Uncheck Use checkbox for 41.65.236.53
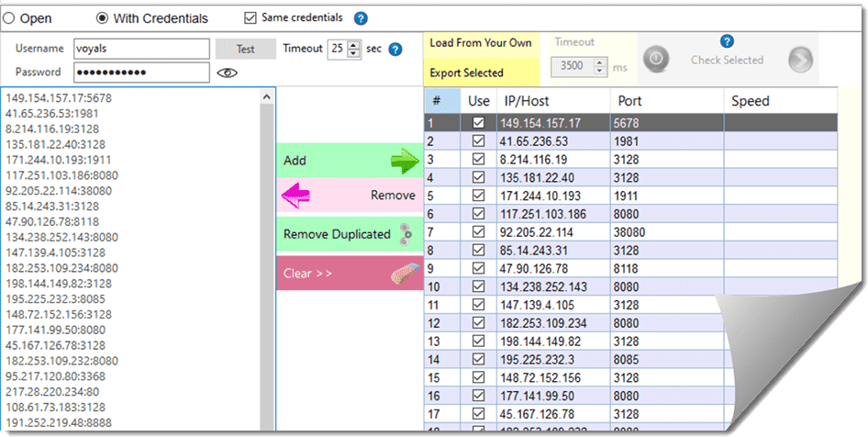Screen dimensions: 868x437 478,141
